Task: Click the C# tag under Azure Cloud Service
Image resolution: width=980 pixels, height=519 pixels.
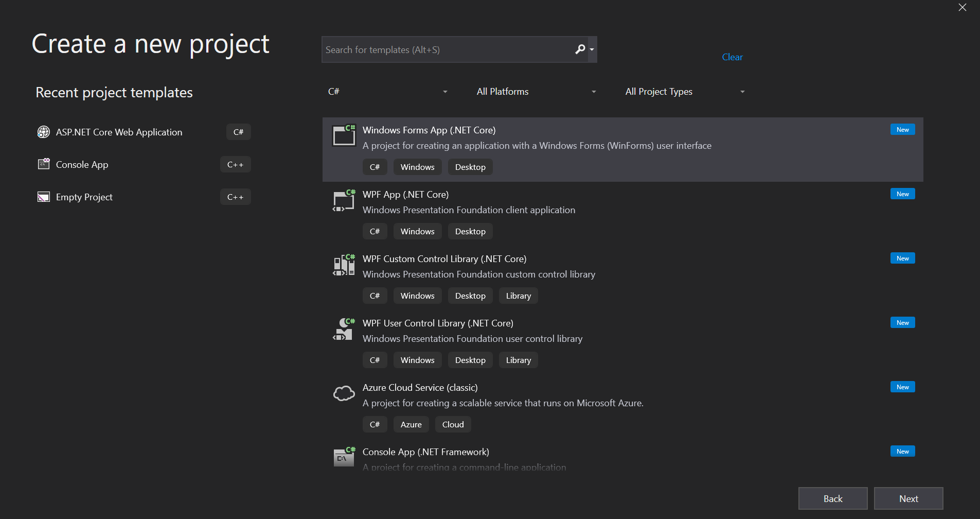Action: (375, 425)
